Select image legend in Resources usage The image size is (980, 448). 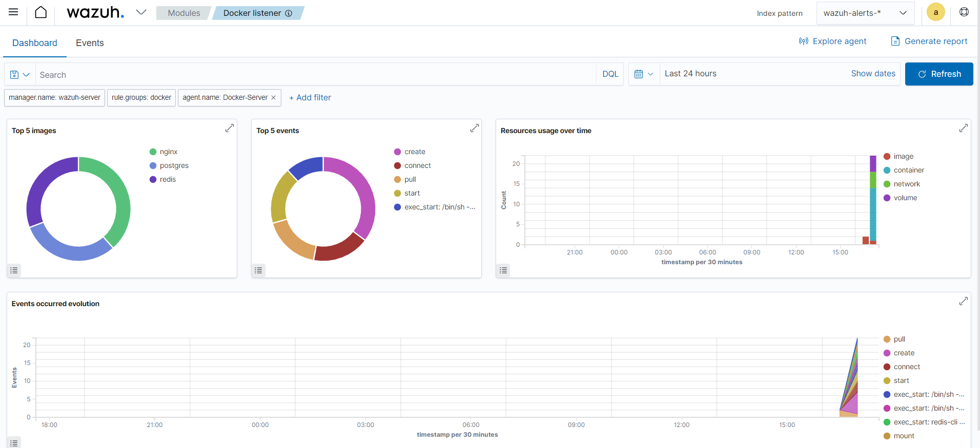[x=899, y=157]
